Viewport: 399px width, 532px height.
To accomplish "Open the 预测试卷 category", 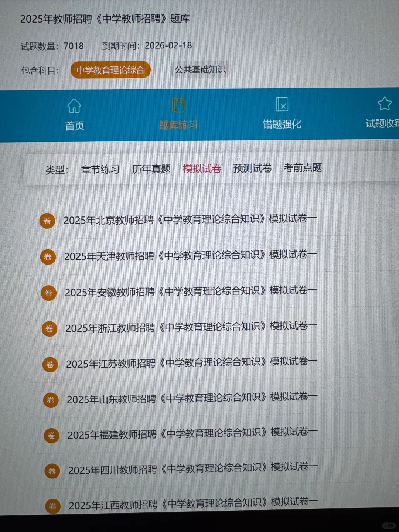I will 252,168.
